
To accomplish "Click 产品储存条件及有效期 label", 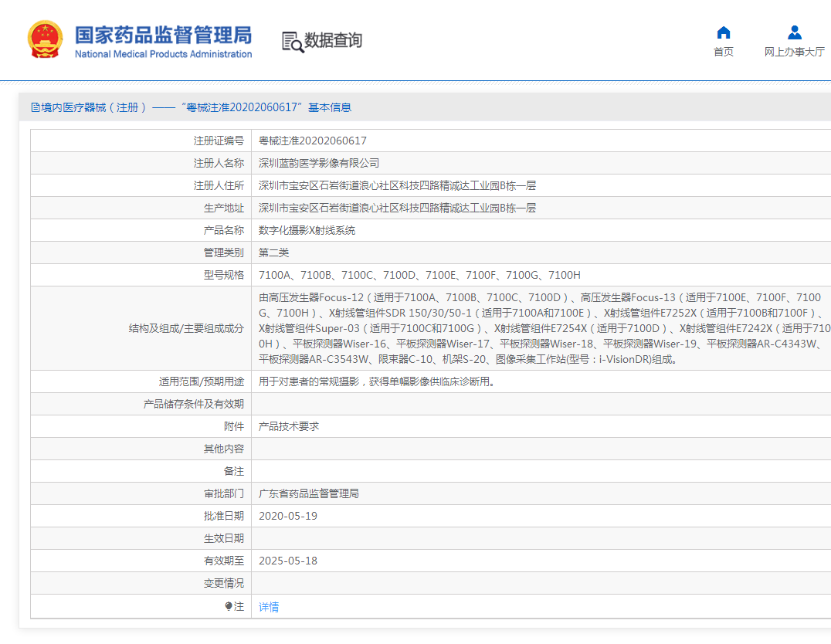I will click(193, 405).
